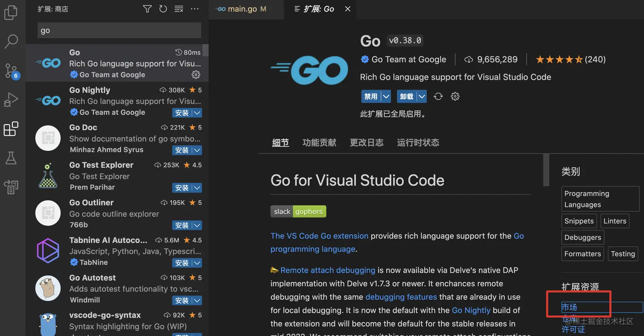
Task: Open the bottom activity bar panel icon
Action: (11, 187)
